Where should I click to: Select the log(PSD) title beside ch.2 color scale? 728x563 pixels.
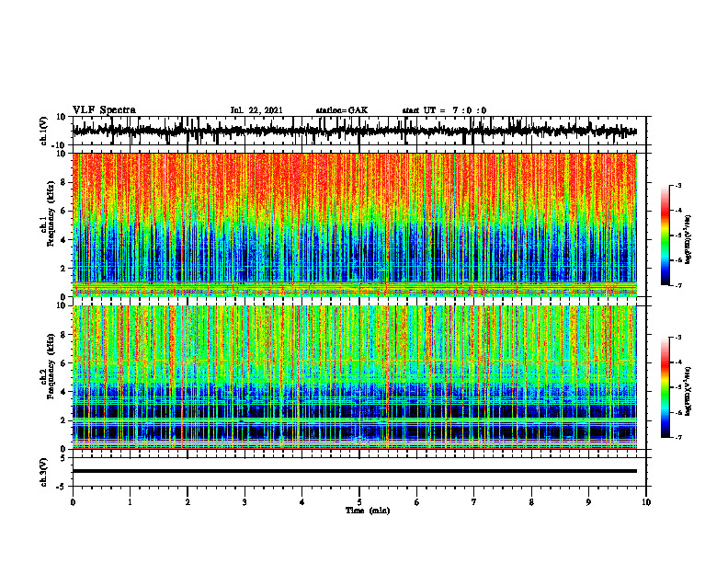[x=688, y=391]
